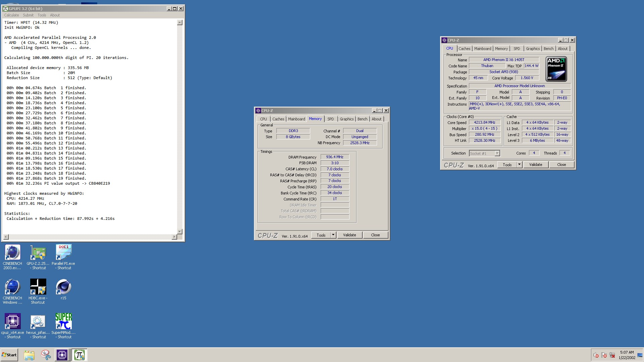Open the SuperPiMod desktop shortcut
Screen dimensions: 644x362
tap(63, 326)
